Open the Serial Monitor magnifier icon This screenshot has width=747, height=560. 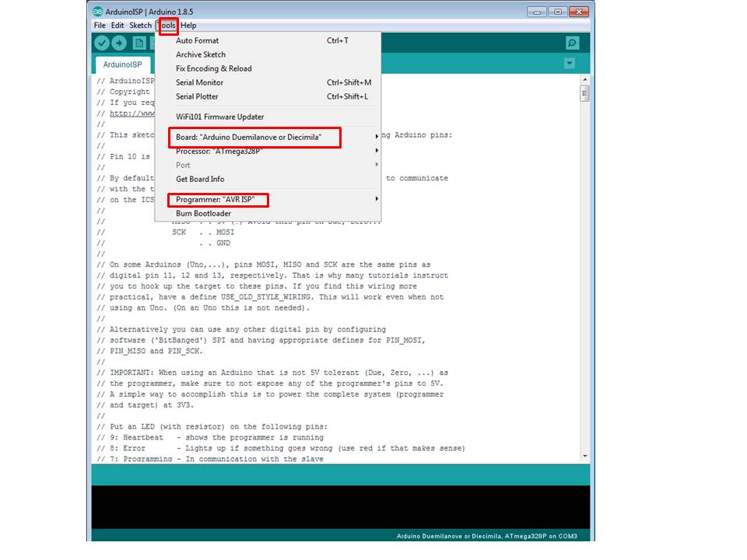(572, 44)
